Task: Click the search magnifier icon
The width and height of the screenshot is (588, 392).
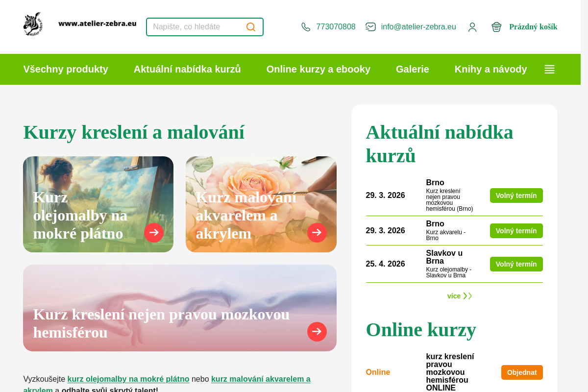Action: coord(251,27)
